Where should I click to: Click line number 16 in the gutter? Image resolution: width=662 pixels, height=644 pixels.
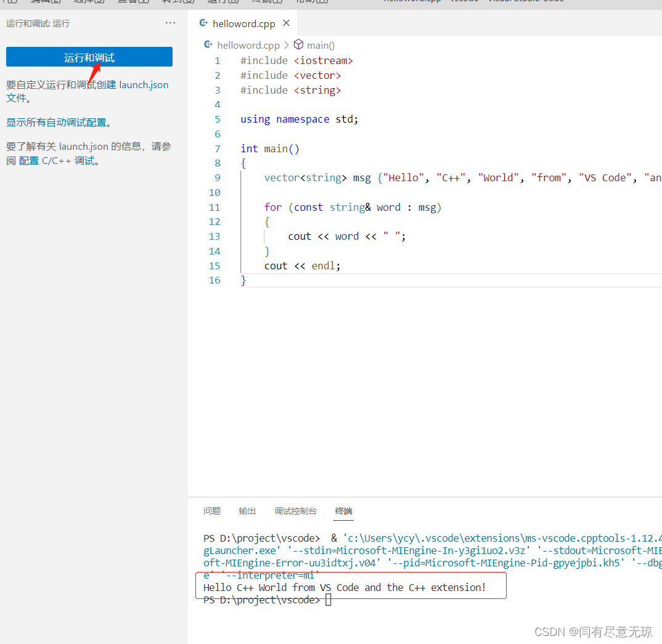point(215,280)
